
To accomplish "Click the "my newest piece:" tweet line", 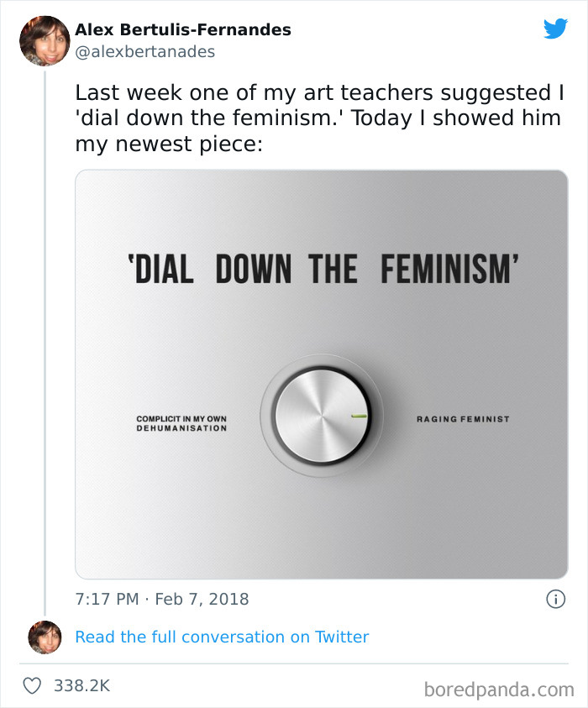I will 169,144.
